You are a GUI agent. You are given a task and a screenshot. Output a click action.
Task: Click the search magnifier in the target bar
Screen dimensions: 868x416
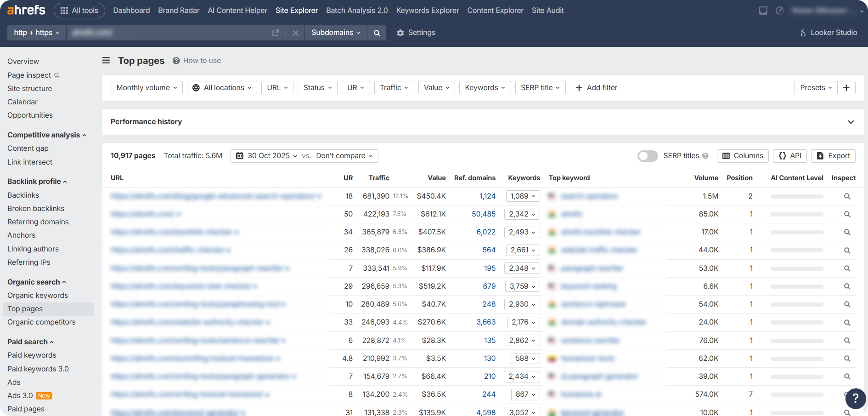tap(377, 33)
